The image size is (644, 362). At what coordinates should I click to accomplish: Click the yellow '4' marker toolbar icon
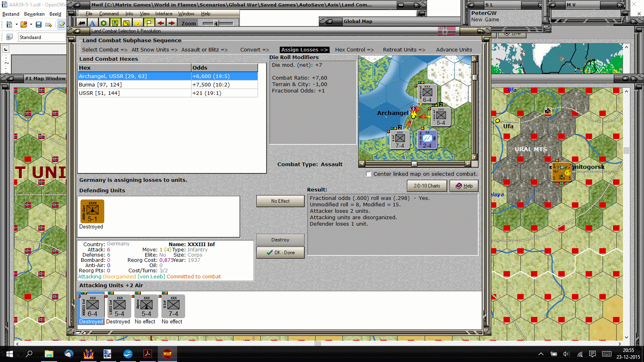(x=126, y=23)
